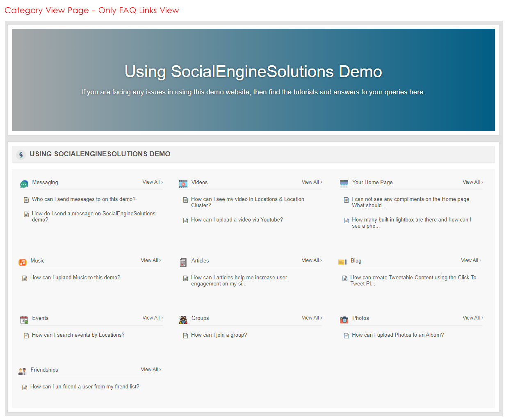The height and width of the screenshot is (420, 506).
Task: Click the Events calendar icon
Action: point(24,320)
